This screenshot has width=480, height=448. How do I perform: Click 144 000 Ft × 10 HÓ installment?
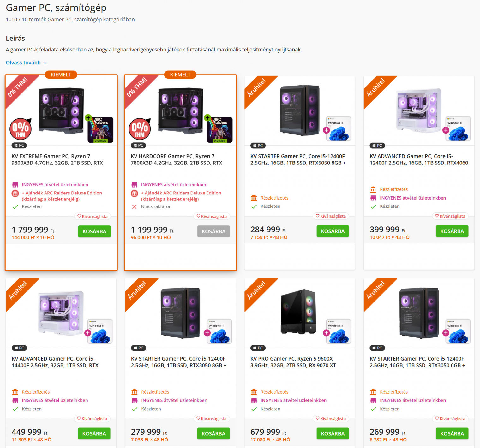pos(33,237)
